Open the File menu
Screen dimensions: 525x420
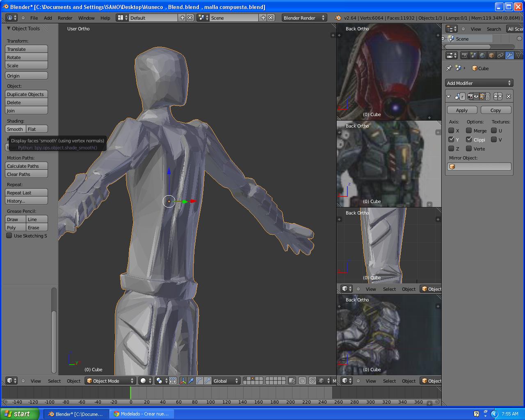click(x=34, y=18)
